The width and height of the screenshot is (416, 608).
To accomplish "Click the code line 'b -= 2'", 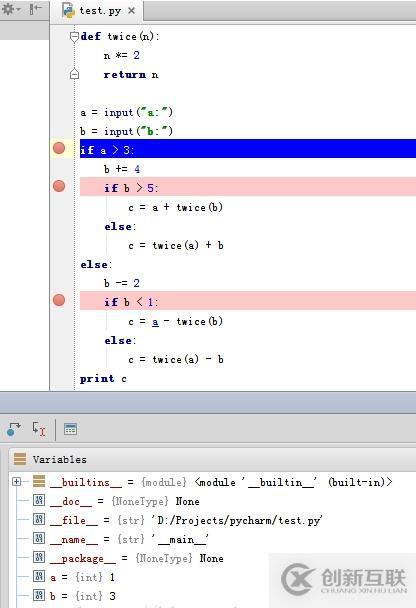I will [121, 283].
